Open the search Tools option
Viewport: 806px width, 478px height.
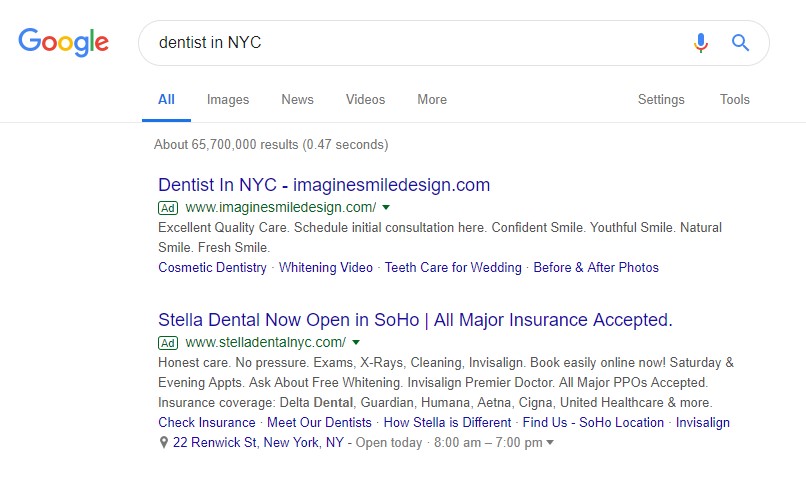tap(735, 99)
